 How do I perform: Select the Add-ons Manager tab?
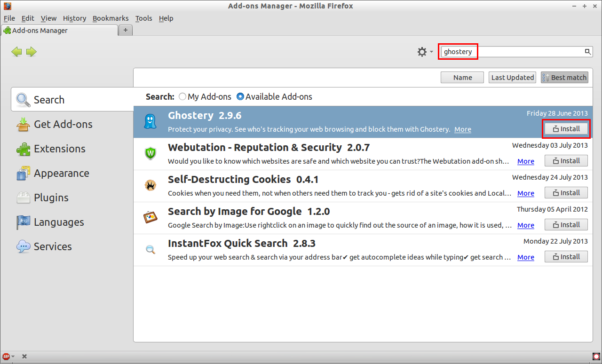pyautogui.click(x=59, y=31)
